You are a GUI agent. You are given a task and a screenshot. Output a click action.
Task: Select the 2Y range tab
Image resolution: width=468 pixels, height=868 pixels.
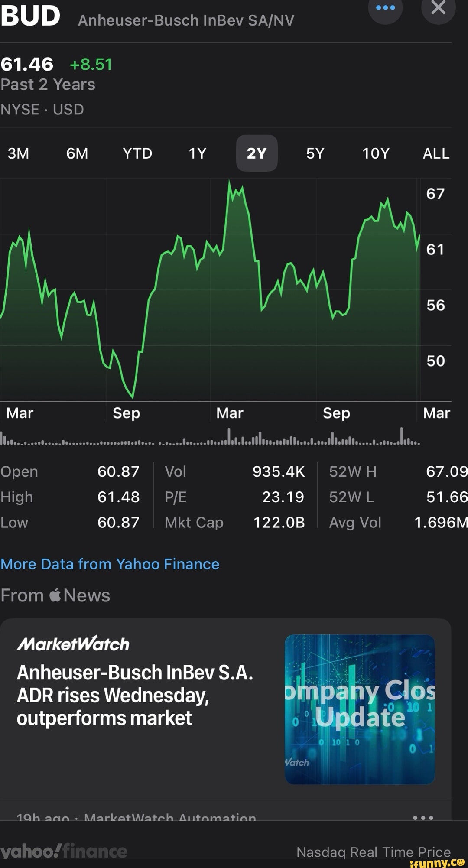pos(257,153)
